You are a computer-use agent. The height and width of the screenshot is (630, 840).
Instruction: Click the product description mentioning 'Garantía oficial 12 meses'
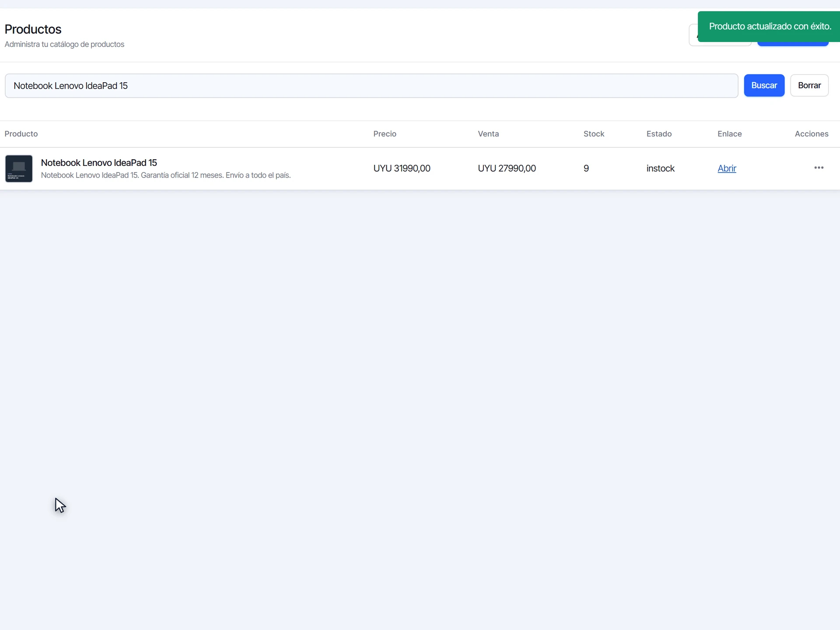[x=166, y=175]
